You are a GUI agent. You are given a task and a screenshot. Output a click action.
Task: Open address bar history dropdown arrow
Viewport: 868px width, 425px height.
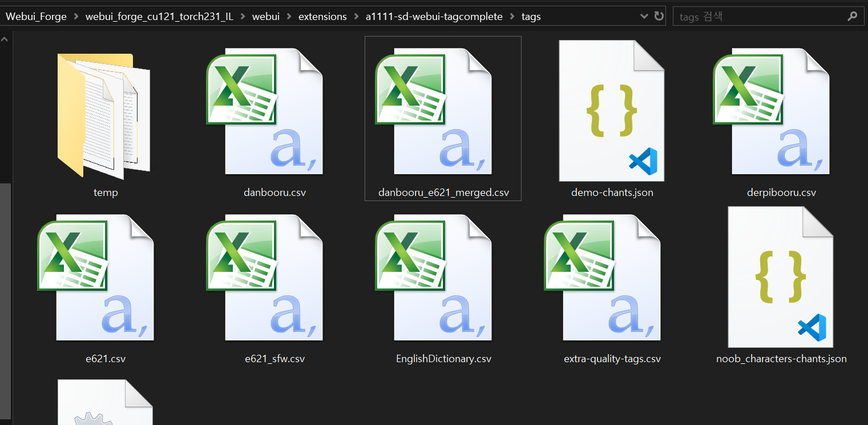click(x=644, y=17)
